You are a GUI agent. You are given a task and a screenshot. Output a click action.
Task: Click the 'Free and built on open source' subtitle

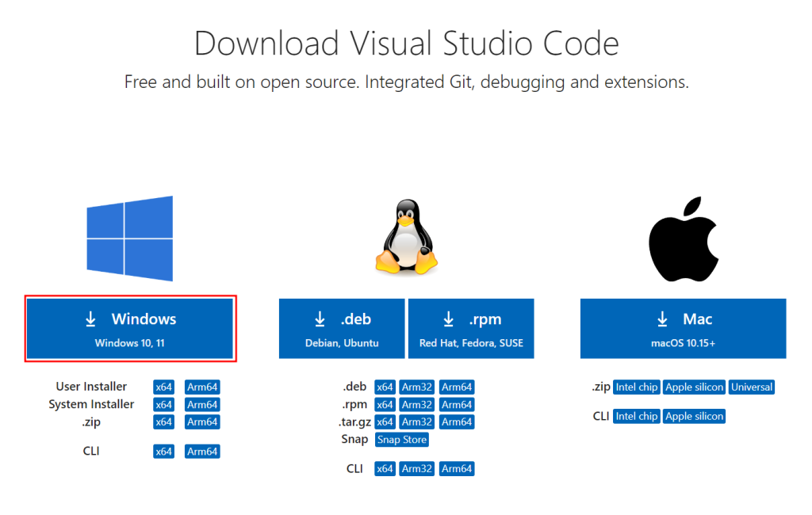407,82
